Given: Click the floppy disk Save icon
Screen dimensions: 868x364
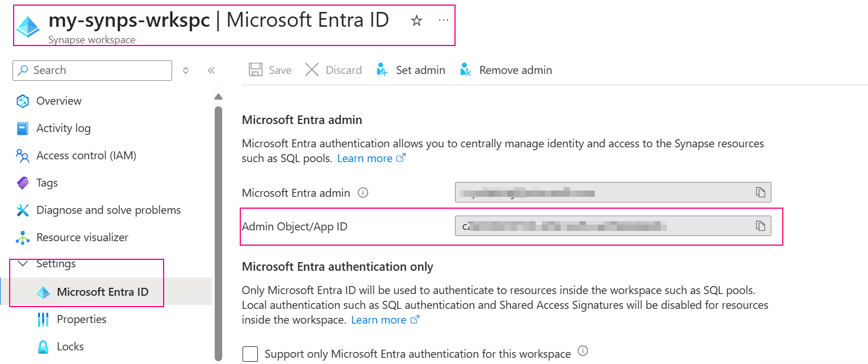Looking at the screenshot, I should [x=256, y=70].
